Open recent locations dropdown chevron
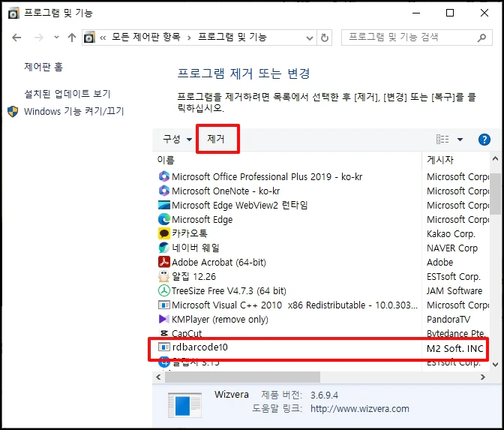The image size is (504, 430). tap(56, 38)
